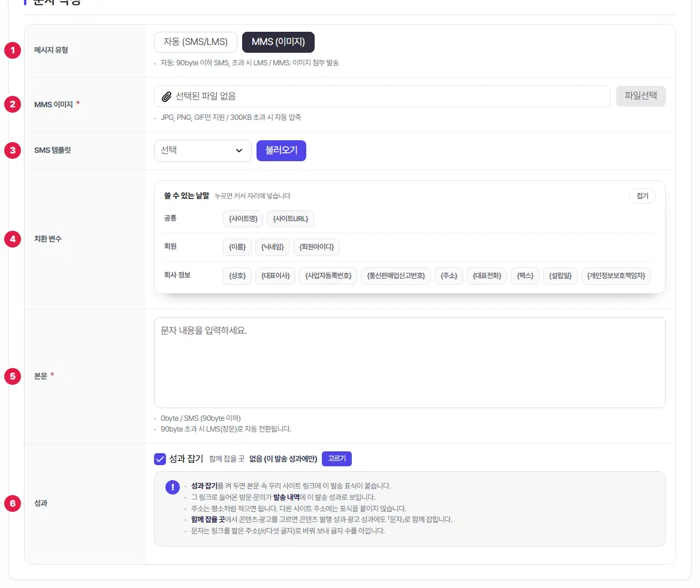700x588 pixels.
Task: Insert the {팩스} variable
Action: coord(525,276)
